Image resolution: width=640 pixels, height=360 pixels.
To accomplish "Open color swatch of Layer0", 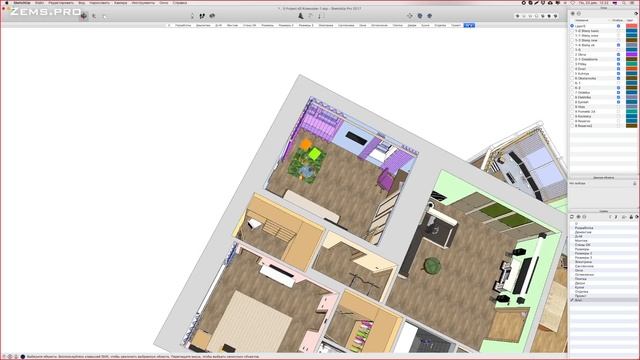I will [631, 26].
